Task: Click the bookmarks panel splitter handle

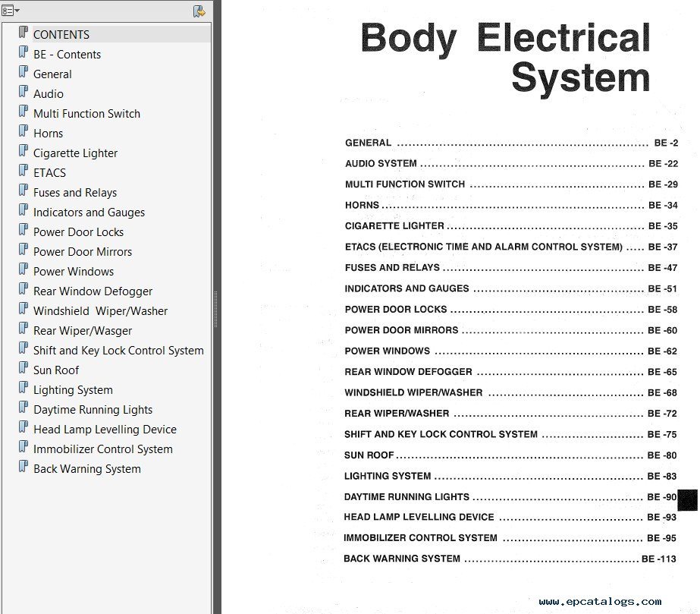Action: coord(216,309)
